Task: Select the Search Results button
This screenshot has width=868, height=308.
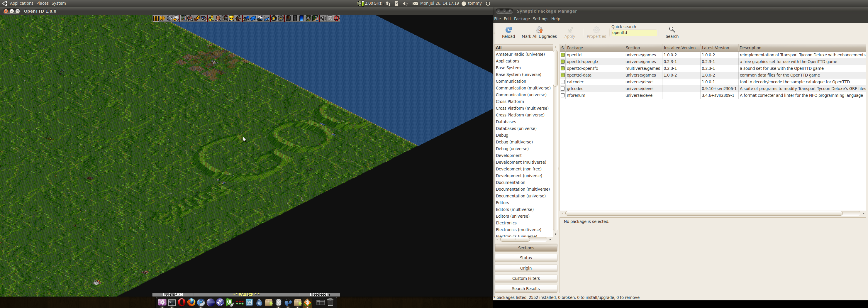Action: pos(526,289)
